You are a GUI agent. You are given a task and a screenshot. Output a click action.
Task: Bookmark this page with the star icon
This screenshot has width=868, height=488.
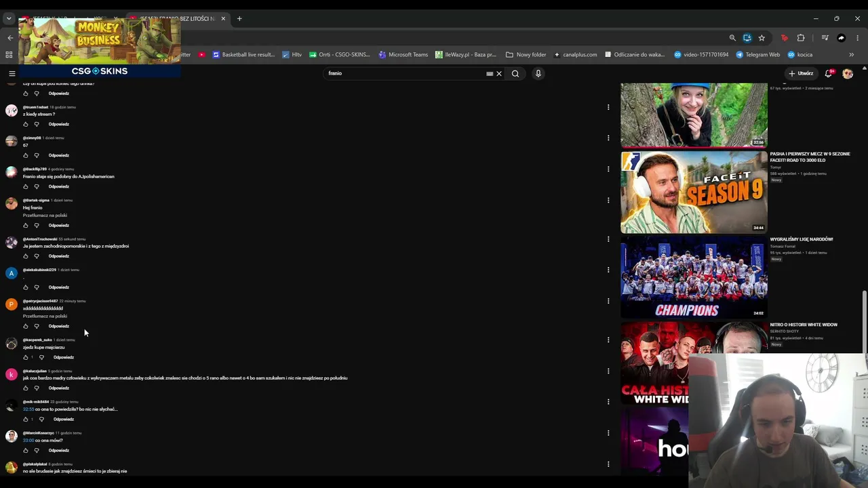click(762, 38)
